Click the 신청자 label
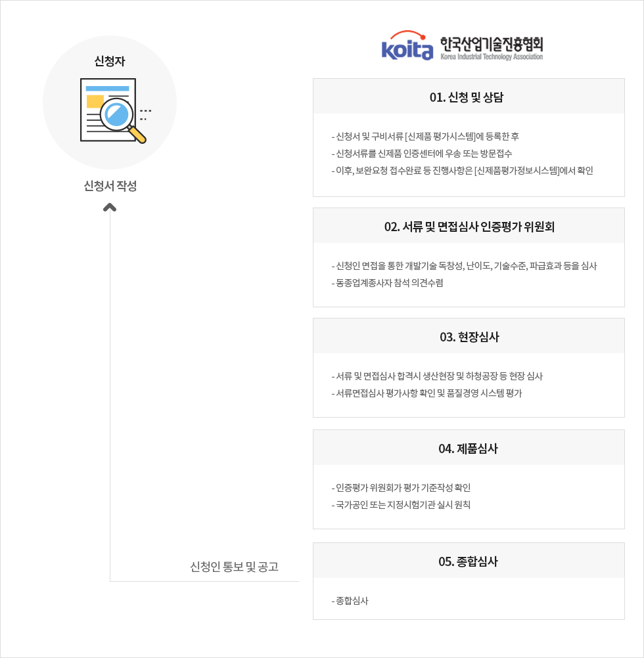The width and height of the screenshot is (644, 658). pyautogui.click(x=110, y=61)
